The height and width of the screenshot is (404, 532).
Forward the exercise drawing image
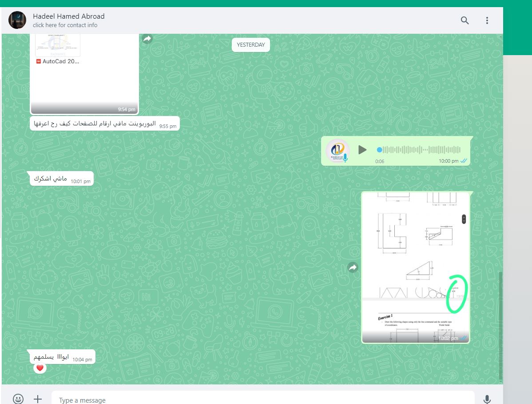click(x=353, y=268)
